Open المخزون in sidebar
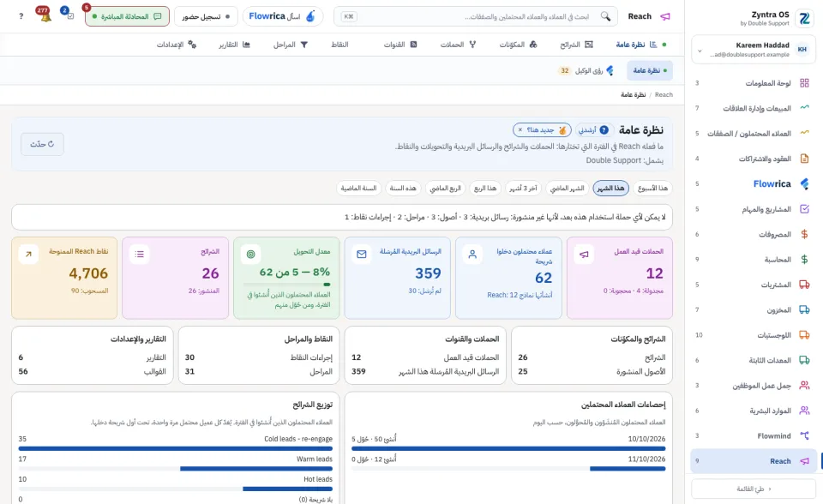 click(x=752, y=309)
